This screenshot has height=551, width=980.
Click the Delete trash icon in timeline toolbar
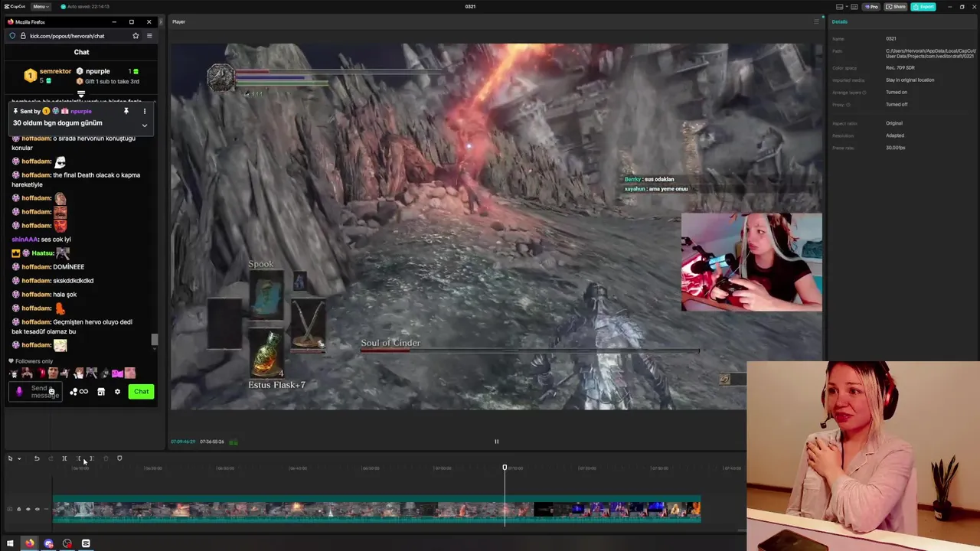point(106,458)
